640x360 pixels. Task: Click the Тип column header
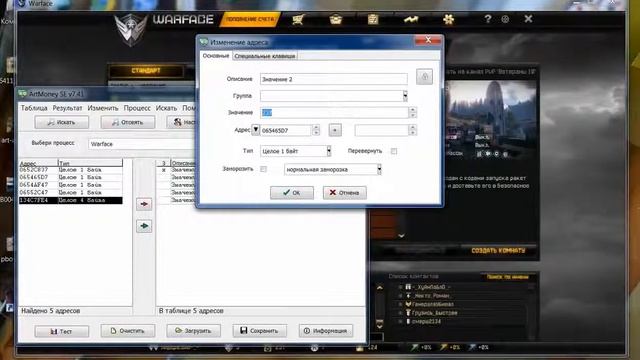click(x=90, y=163)
